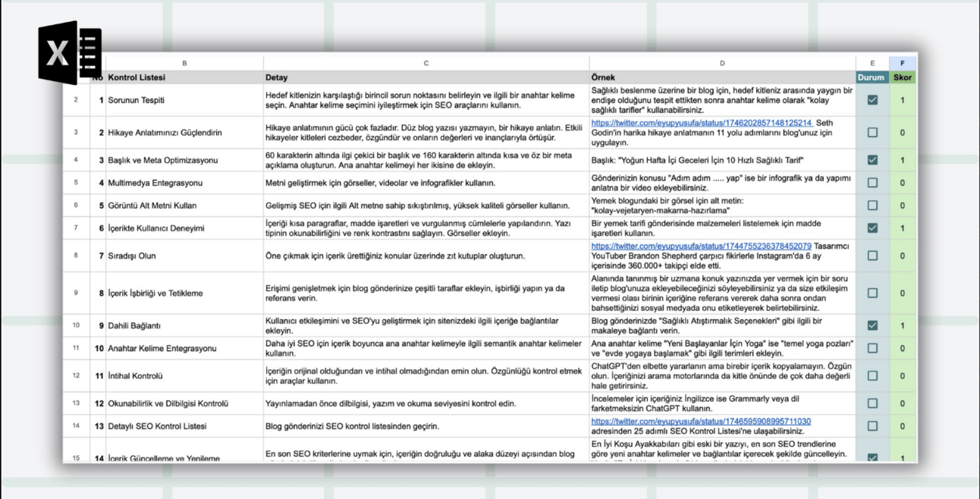The image size is (980, 499).
Task: Select the 'Görüntü Alt Metni Kullan' cell
Action: click(x=184, y=206)
